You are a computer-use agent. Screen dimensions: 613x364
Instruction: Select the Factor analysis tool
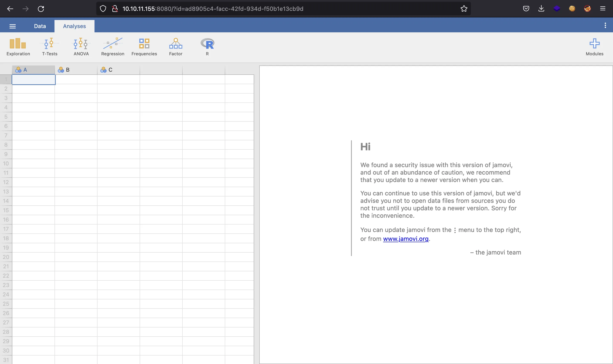pyautogui.click(x=176, y=46)
